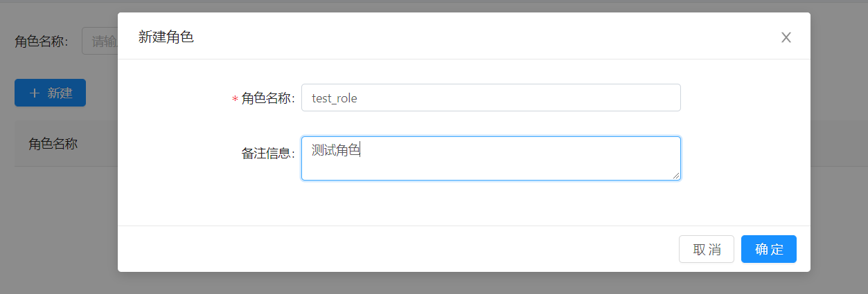Click the 角色名称 table column header
This screenshot has width=868, height=294.
click(x=53, y=144)
